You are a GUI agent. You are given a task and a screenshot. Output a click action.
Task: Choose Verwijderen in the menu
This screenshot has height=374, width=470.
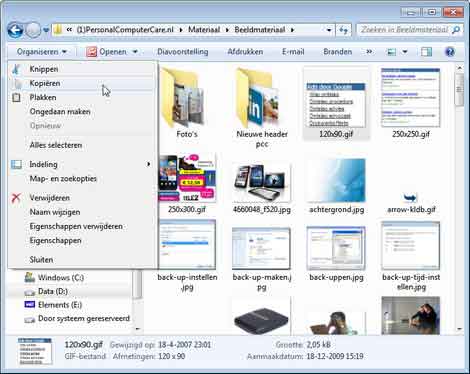pos(82,198)
